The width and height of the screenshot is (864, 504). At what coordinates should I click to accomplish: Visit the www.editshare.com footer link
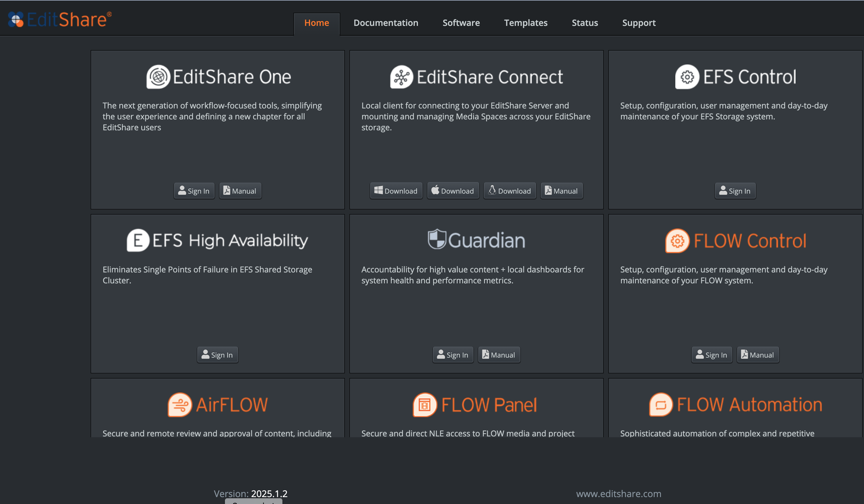click(618, 494)
